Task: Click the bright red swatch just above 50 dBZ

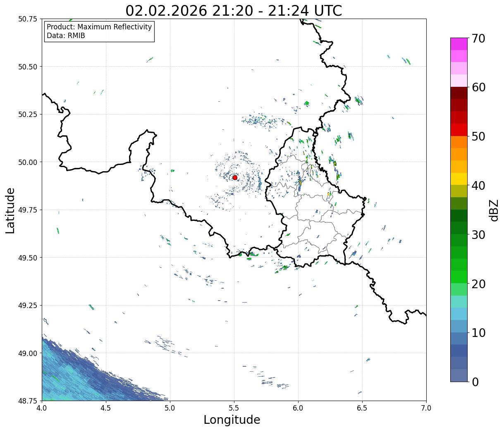Action: (459, 130)
